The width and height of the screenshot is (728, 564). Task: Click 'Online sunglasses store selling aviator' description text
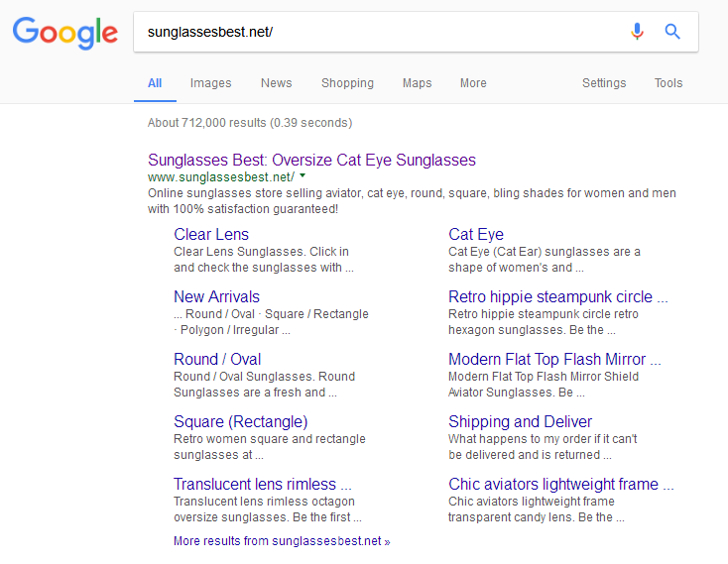[412, 201]
